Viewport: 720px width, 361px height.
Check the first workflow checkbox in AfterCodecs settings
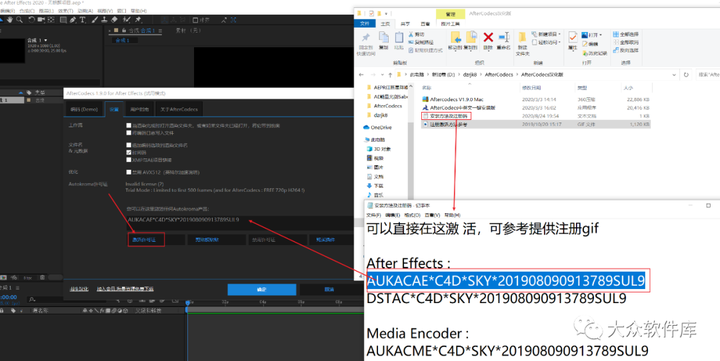click(x=129, y=125)
